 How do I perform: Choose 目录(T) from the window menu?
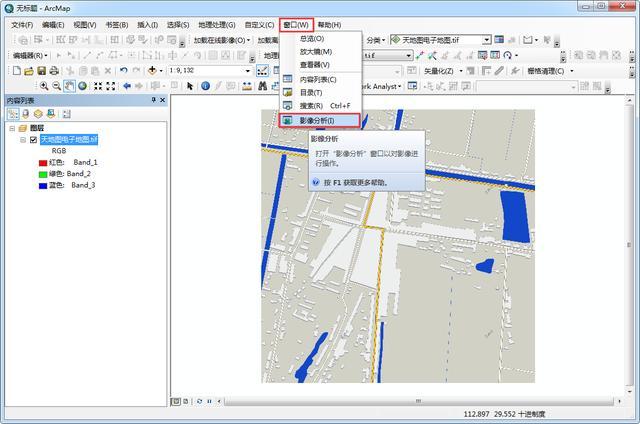(320, 93)
